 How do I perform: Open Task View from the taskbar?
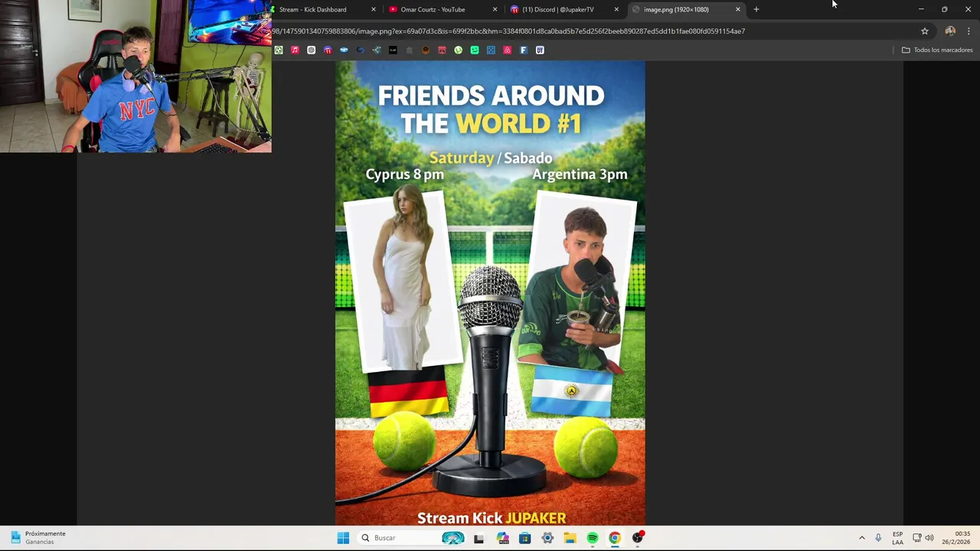(x=479, y=538)
